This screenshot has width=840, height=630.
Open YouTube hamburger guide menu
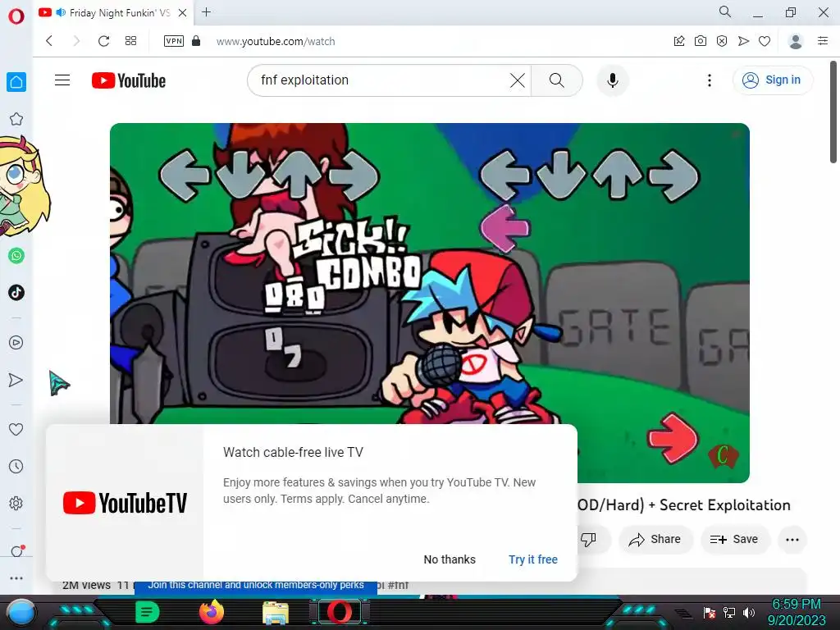click(62, 80)
